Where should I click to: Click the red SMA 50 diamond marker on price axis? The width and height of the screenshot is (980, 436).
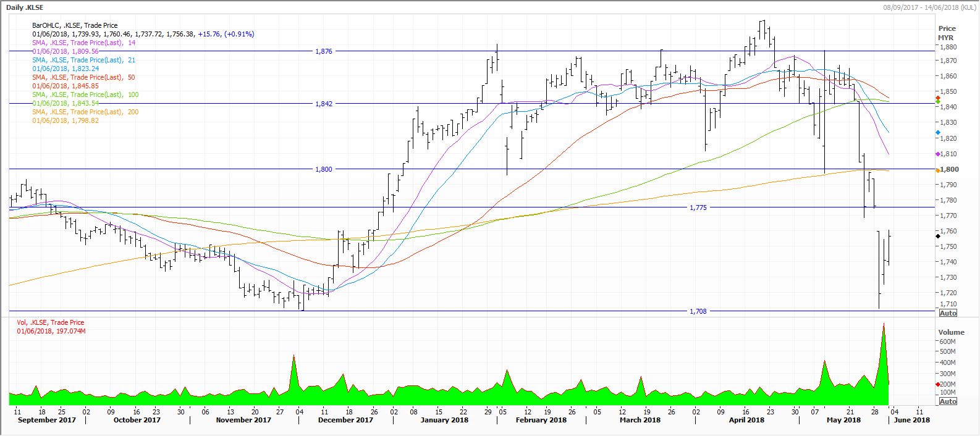coord(938,97)
